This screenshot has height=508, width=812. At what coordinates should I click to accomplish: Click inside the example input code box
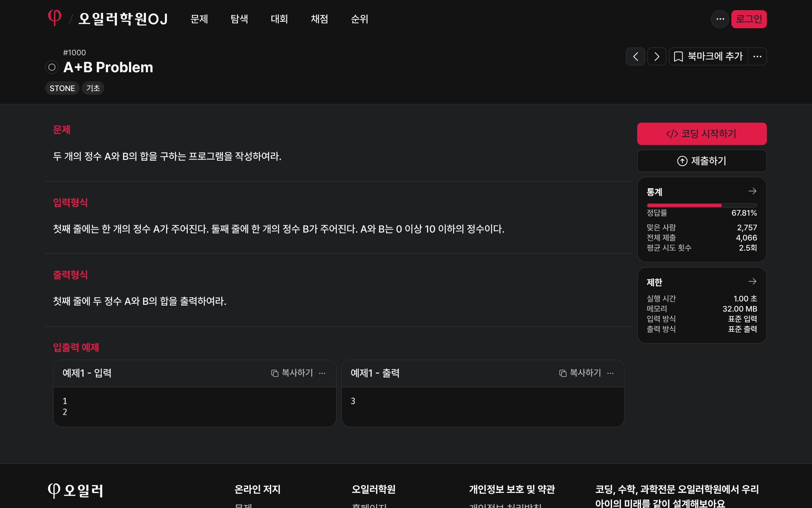[x=195, y=407]
